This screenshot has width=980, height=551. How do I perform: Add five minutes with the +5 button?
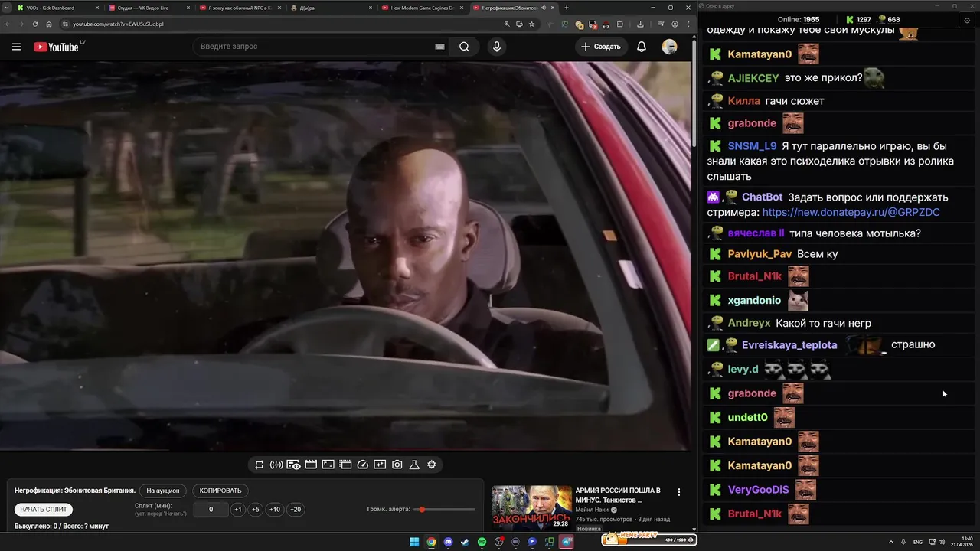pos(256,510)
